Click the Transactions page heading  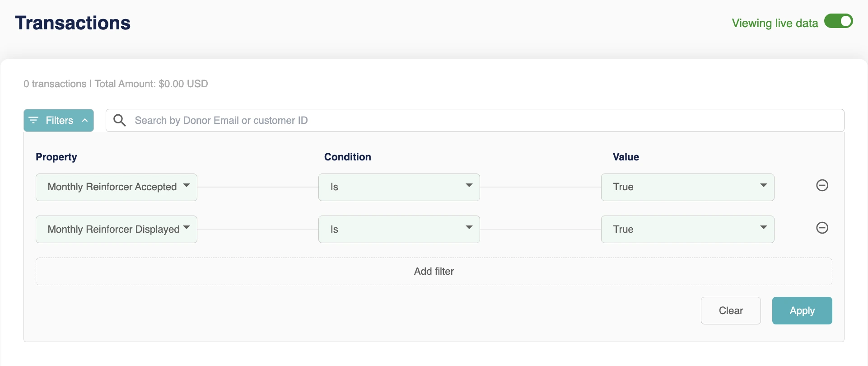pos(73,23)
